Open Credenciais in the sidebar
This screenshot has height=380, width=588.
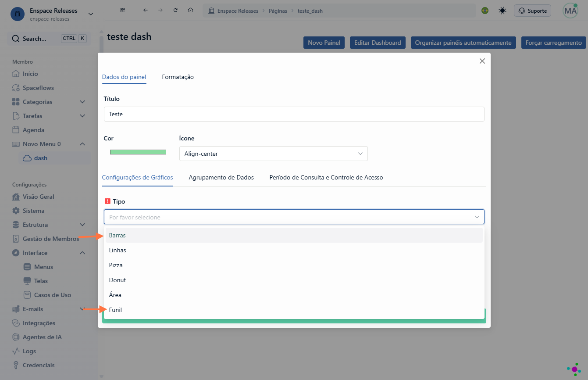pyautogui.click(x=39, y=365)
